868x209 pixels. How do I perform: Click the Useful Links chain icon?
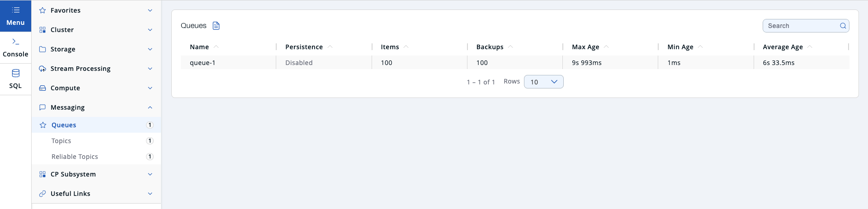[42, 194]
